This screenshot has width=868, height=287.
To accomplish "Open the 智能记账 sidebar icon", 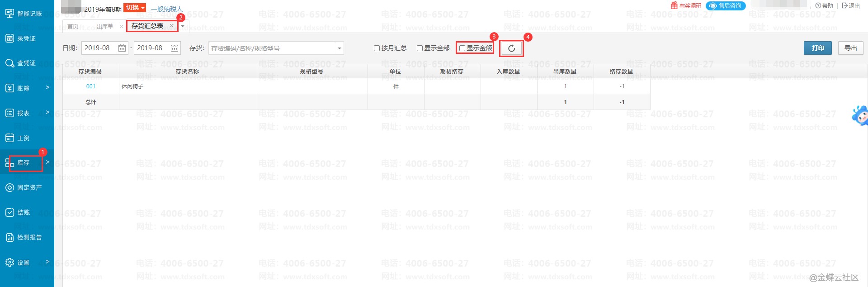I will point(9,13).
